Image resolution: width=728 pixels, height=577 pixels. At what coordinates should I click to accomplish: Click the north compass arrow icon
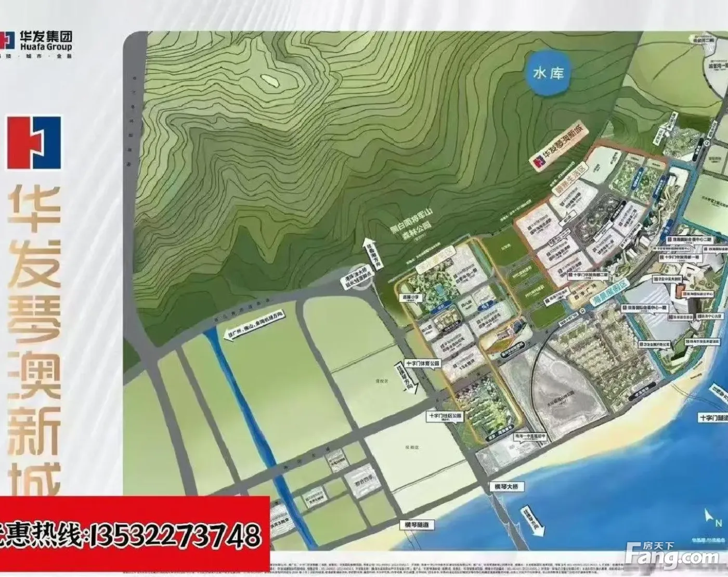pyautogui.click(x=709, y=518)
